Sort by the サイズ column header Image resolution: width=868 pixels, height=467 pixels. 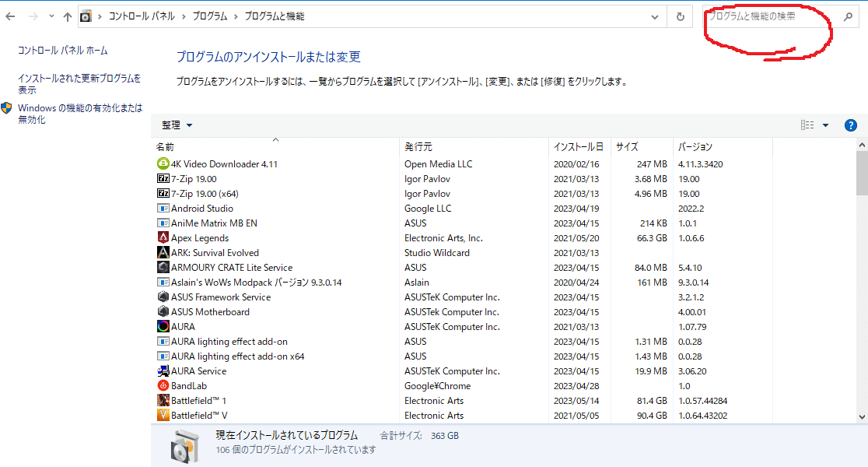point(642,147)
